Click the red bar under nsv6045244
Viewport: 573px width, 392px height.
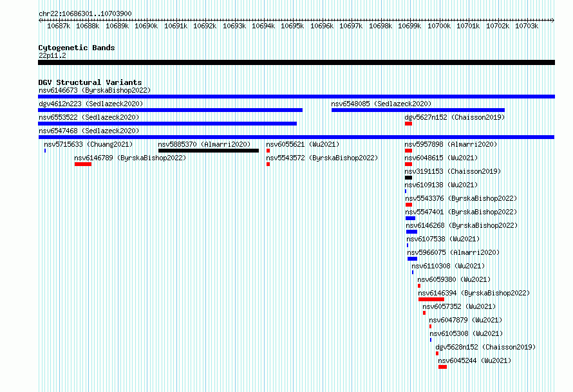(442, 367)
